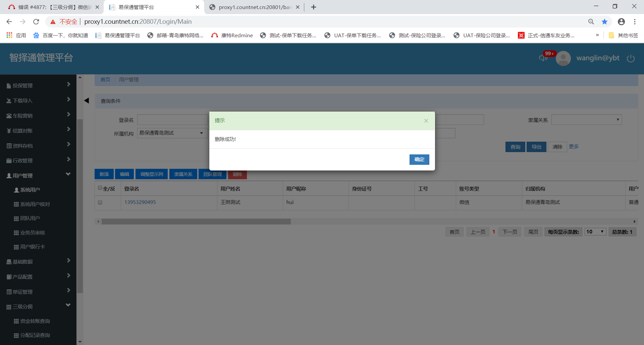Open 其他书签 bookmarks folder

(x=623, y=35)
